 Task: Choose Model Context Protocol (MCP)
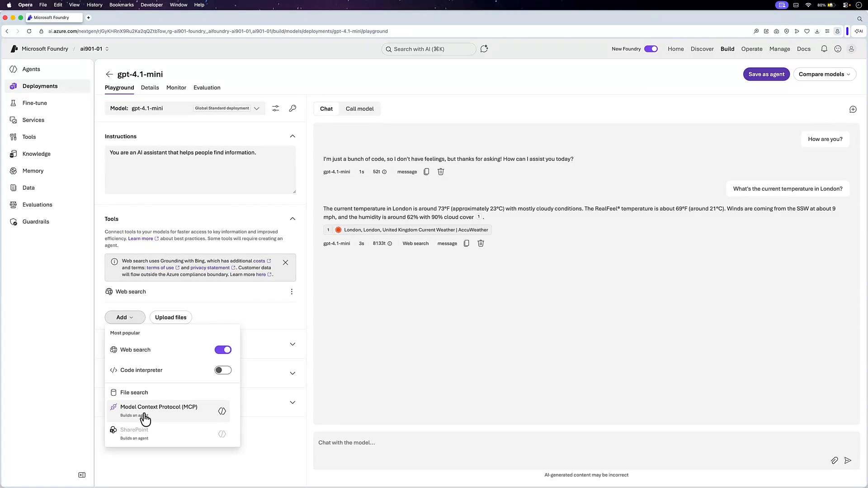168,411
